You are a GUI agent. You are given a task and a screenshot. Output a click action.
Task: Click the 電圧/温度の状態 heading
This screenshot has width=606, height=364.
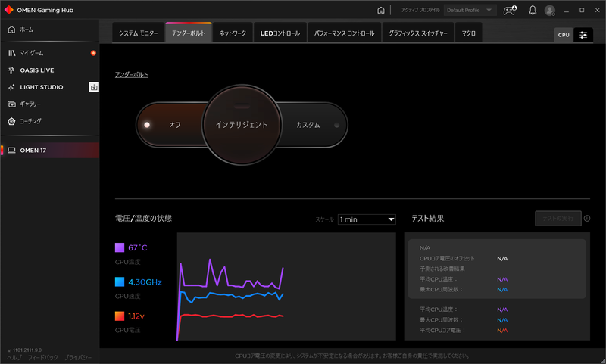coord(143,219)
